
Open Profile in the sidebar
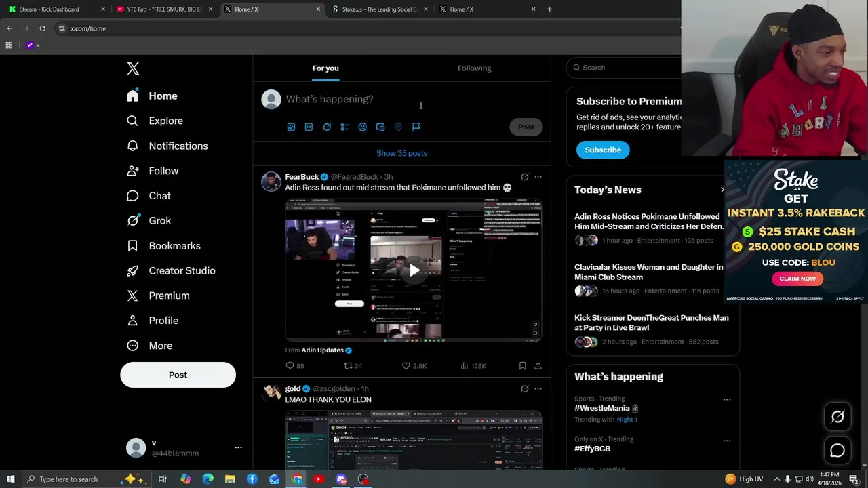(x=153, y=321)
